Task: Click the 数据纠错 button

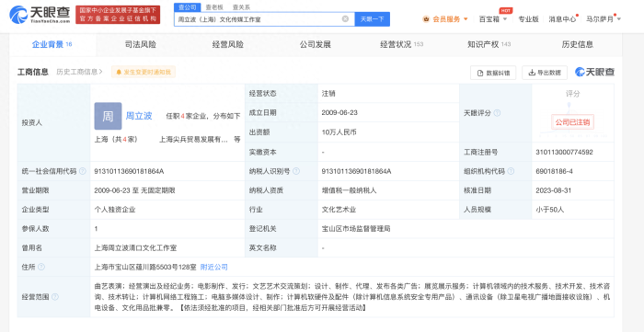Action: (x=493, y=73)
